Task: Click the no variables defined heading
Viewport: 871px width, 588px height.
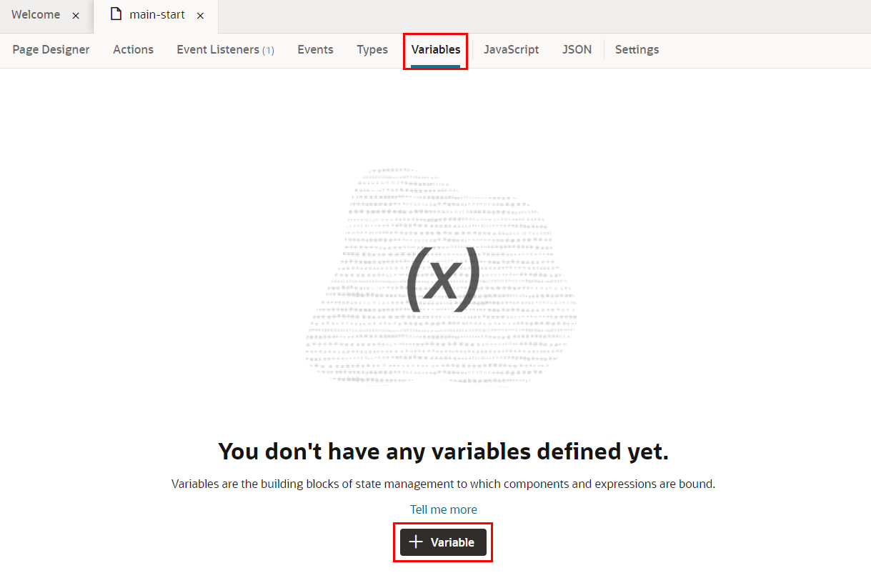Action: tap(443, 452)
